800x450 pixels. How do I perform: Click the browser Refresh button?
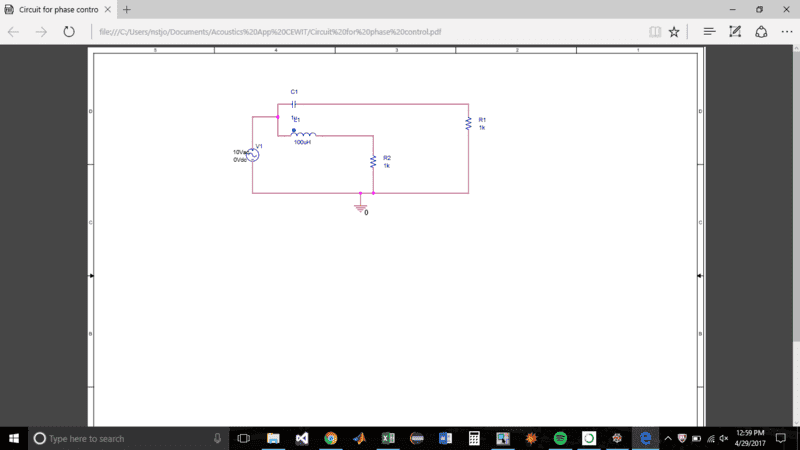tap(68, 32)
